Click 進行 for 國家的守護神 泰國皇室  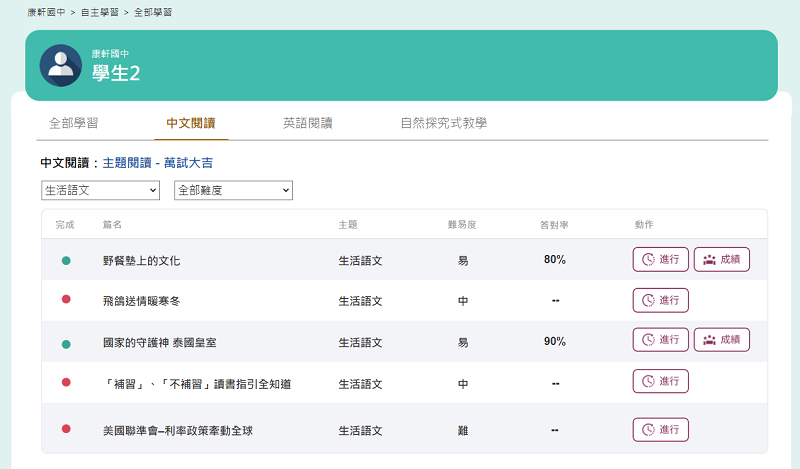[x=660, y=341]
